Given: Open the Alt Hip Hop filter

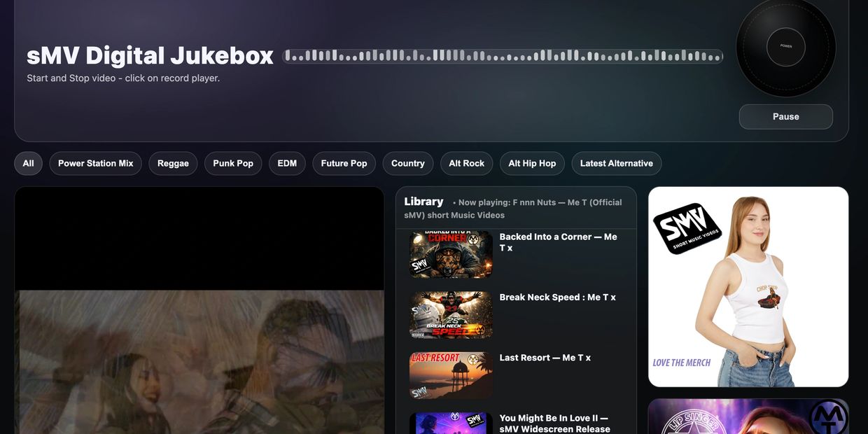Looking at the screenshot, I should 532,163.
